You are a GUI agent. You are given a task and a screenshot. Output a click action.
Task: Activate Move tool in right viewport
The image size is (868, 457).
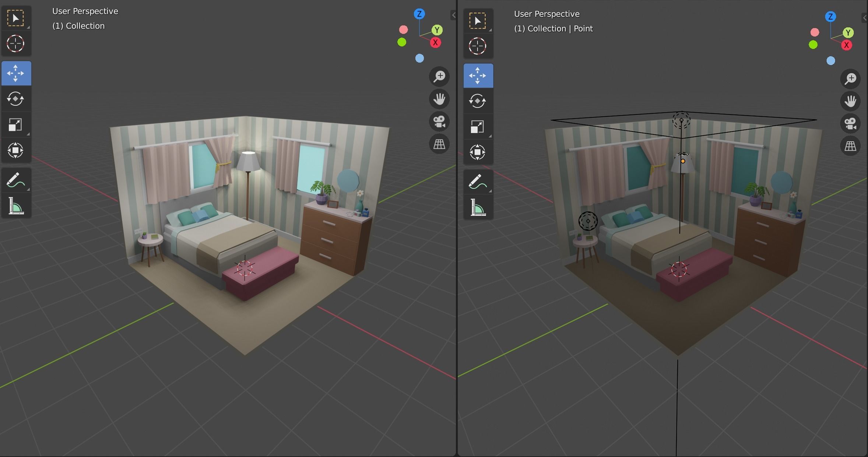(478, 75)
